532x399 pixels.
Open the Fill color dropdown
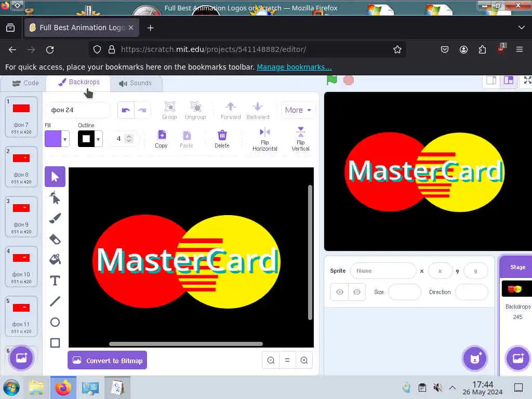[65, 139]
